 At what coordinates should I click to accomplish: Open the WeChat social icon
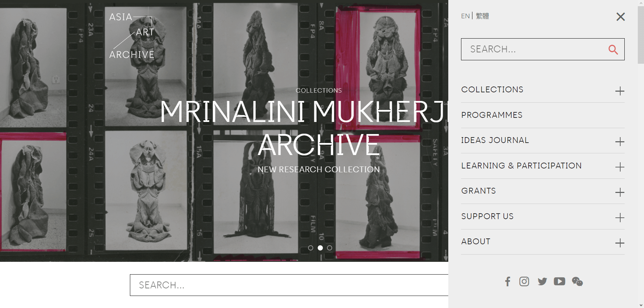click(x=577, y=281)
